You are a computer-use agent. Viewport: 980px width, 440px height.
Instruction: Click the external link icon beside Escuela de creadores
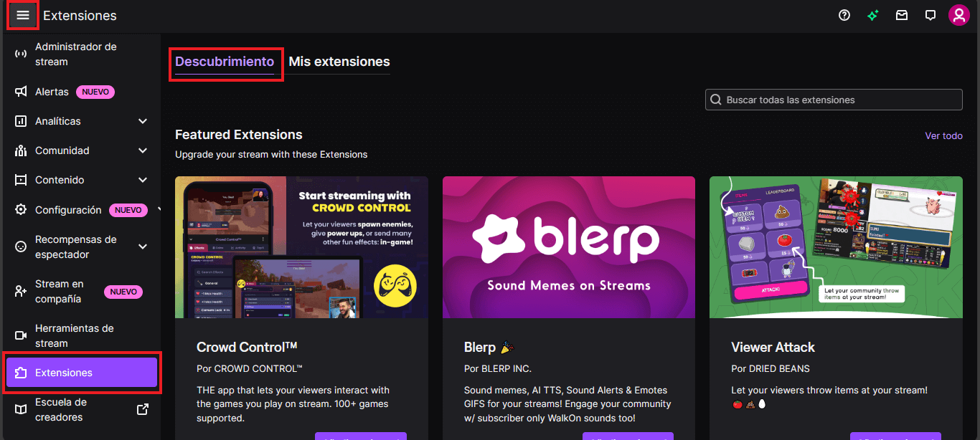pyautogui.click(x=143, y=409)
